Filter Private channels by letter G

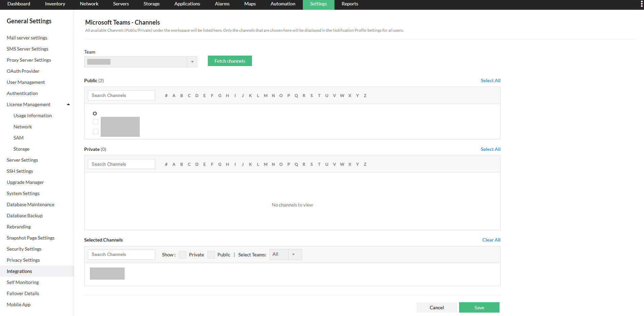tap(220, 164)
